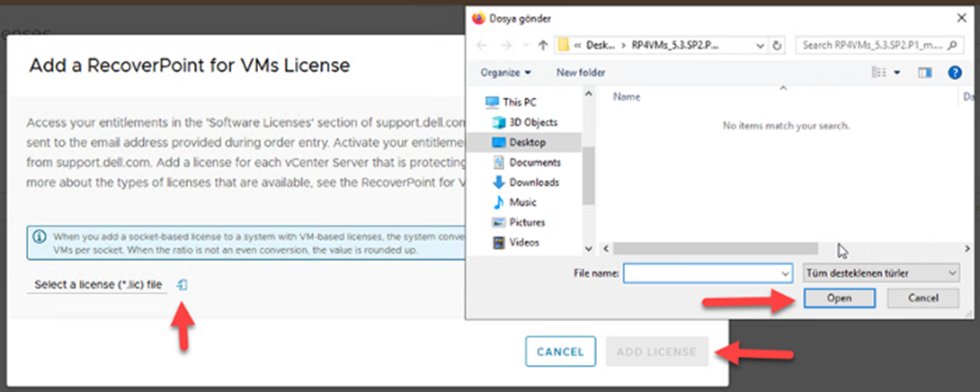Open the Organize menu

coord(505,73)
